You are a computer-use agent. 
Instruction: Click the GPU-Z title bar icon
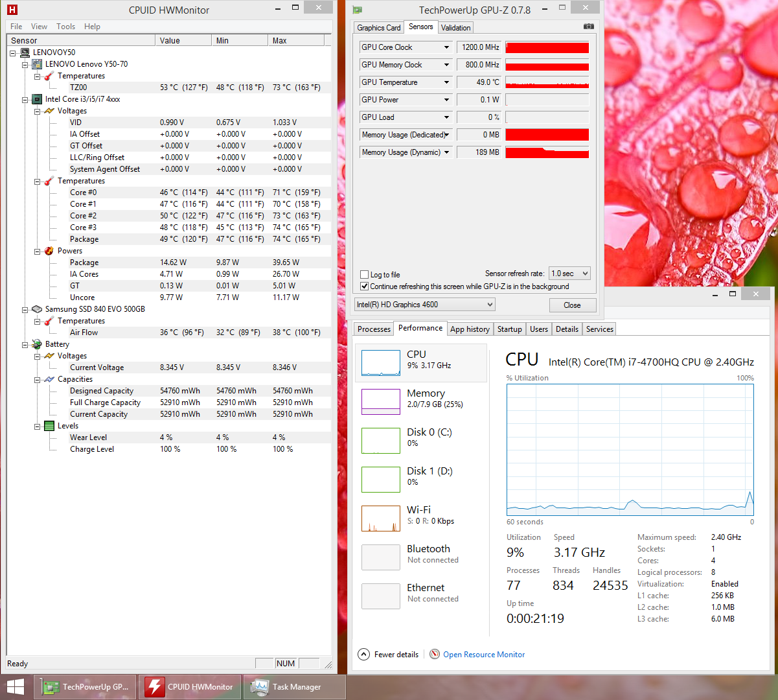357,10
